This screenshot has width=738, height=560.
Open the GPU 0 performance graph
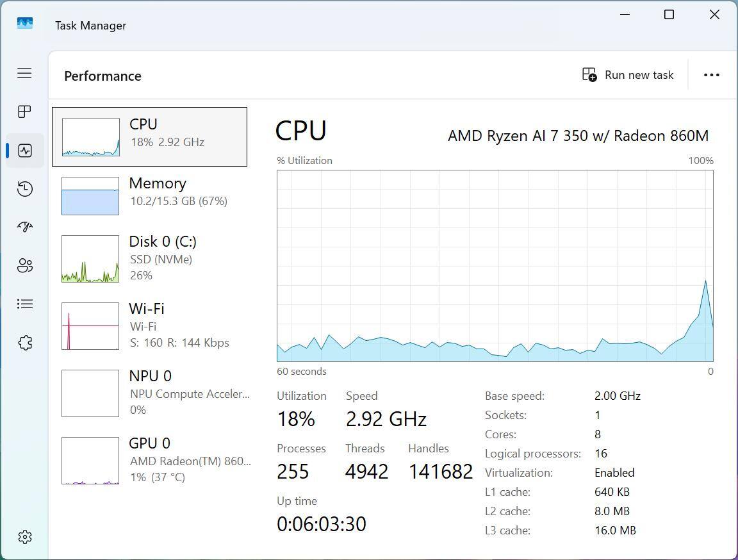coord(151,459)
